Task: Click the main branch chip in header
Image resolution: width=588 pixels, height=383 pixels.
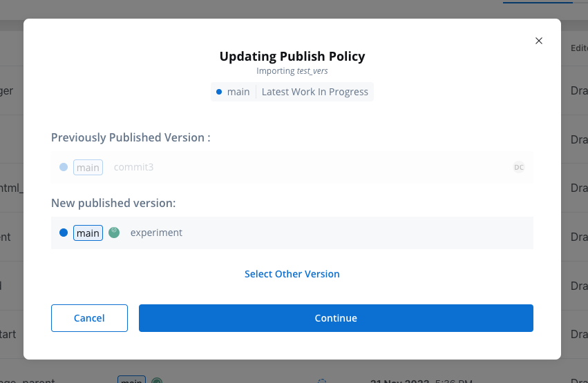Action: tap(234, 92)
